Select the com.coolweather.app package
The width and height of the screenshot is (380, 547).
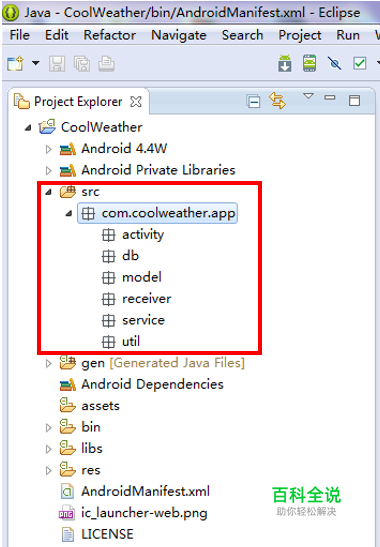[x=168, y=213]
